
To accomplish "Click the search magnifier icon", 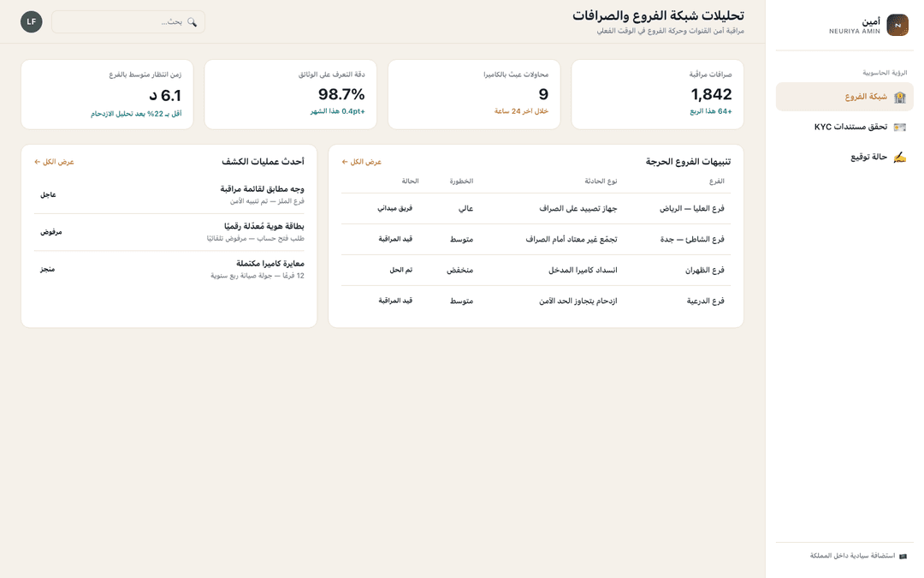I will (x=192, y=21).
